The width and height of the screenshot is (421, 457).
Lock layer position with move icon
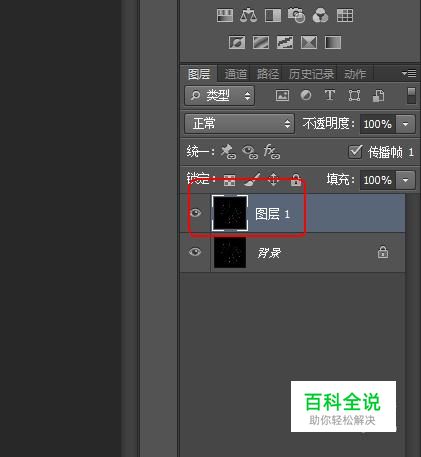(273, 180)
